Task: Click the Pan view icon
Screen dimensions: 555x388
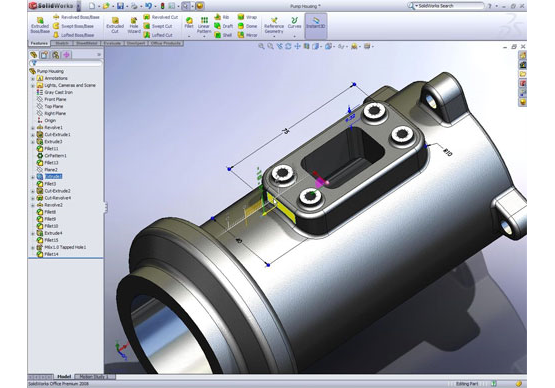Action: point(297,46)
